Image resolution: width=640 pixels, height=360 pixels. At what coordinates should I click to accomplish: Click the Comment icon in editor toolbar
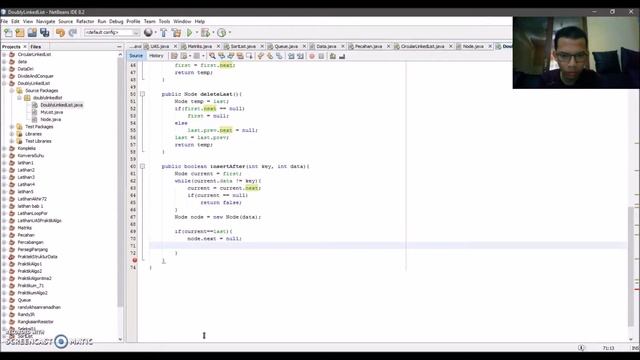pos(333,56)
